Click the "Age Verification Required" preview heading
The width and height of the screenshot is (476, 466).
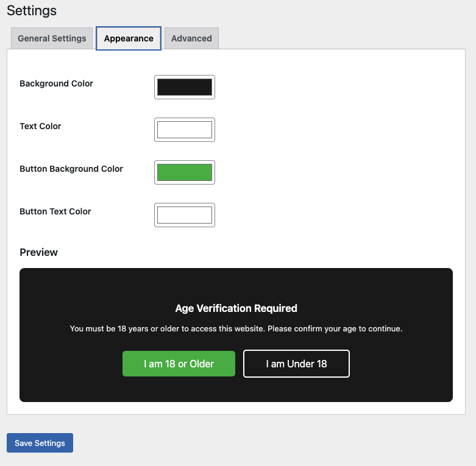point(236,308)
